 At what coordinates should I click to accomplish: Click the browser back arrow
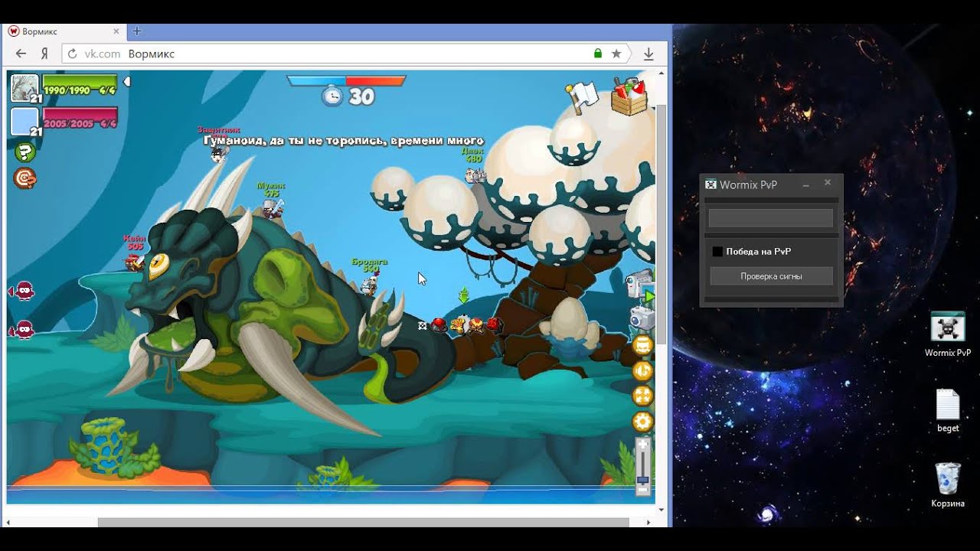click(x=21, y=54)
